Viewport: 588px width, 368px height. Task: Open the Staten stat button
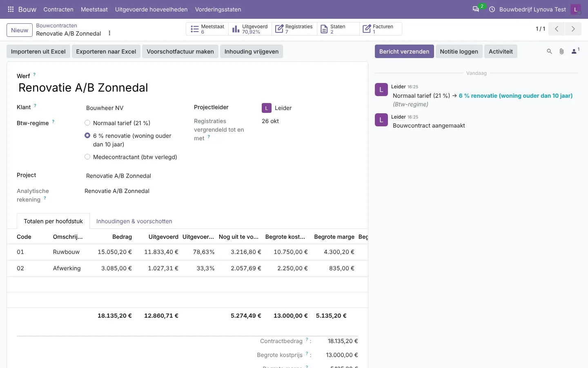coord(338,29)
